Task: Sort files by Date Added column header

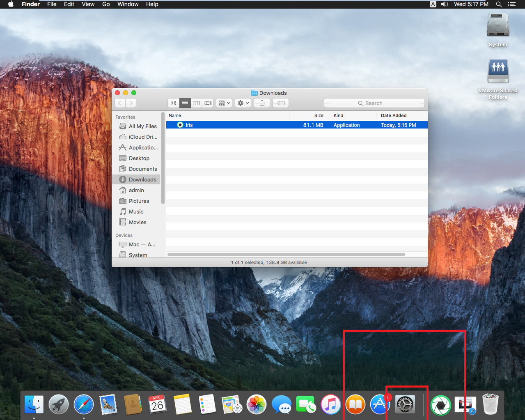Action: point(402,115)
